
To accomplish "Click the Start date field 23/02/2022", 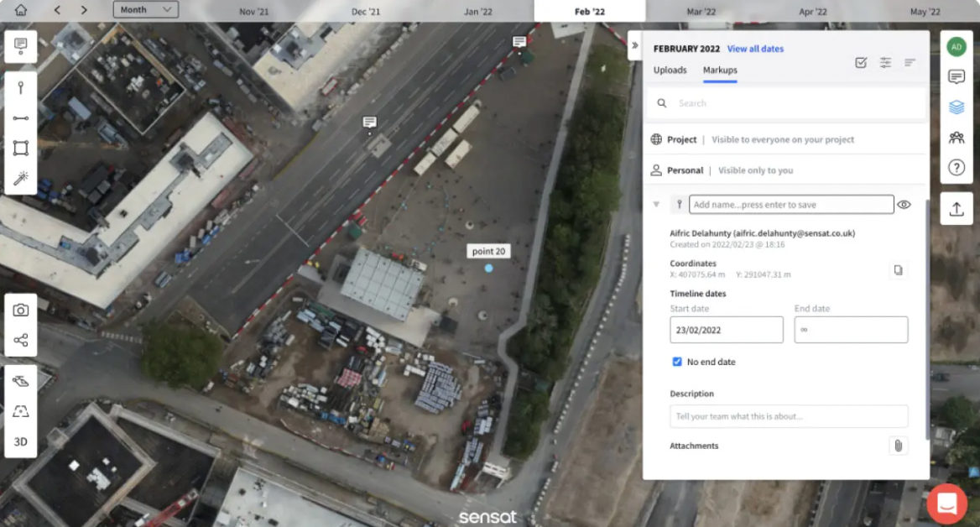I will (727, 330).
